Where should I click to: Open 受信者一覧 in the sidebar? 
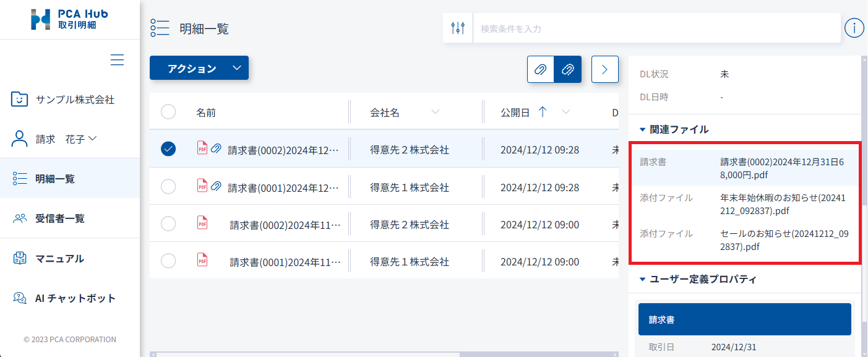coord(59,218)
